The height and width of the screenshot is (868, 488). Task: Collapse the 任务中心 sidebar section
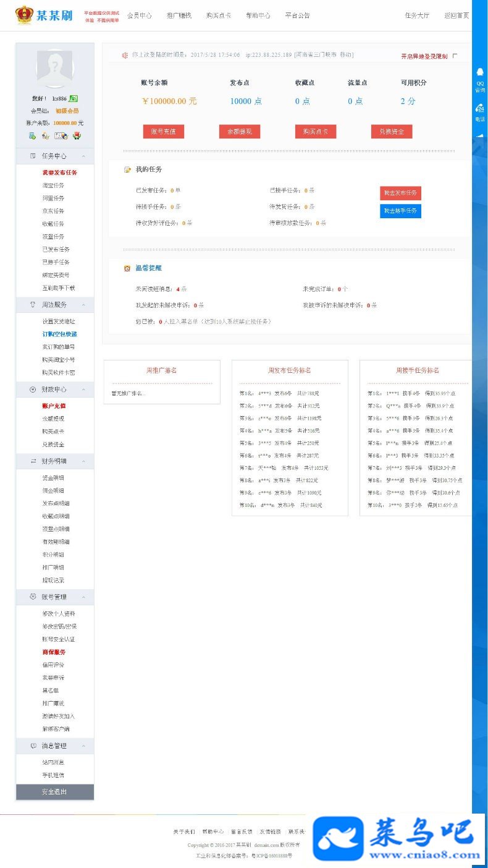pyautogui.click(x=55, y=156)
